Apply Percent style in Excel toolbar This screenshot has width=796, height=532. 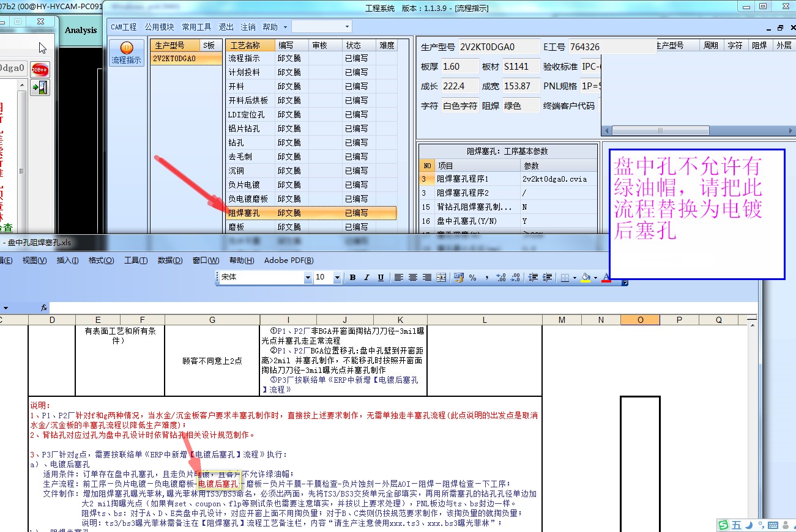point(472,277)
